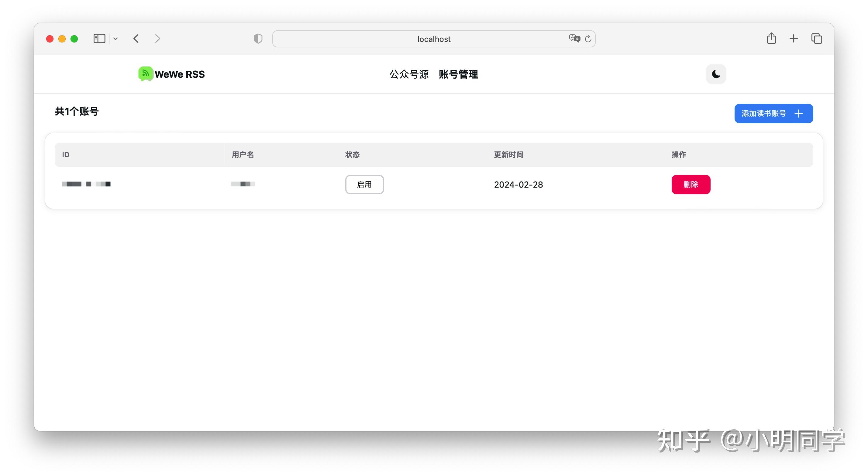Reload the localhost page
This screenshot has height=476, width=868.
(588, 39)
